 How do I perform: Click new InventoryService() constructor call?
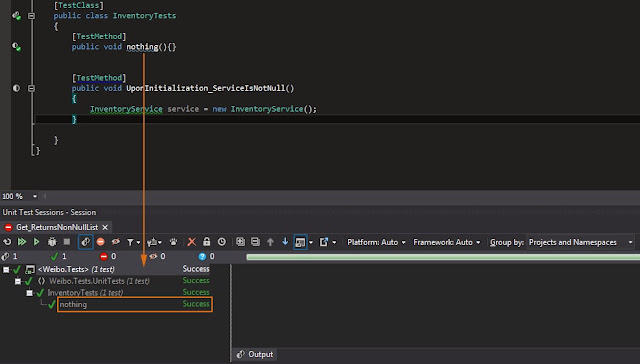264,109
